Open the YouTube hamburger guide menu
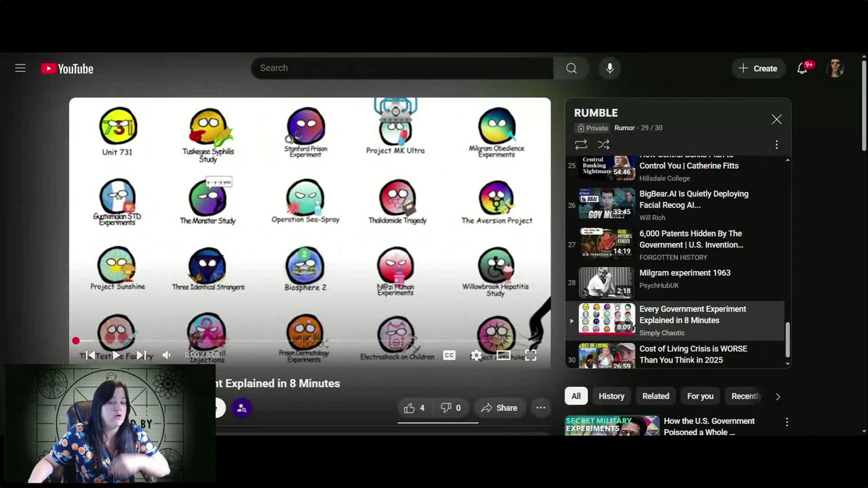 [20, 68]
